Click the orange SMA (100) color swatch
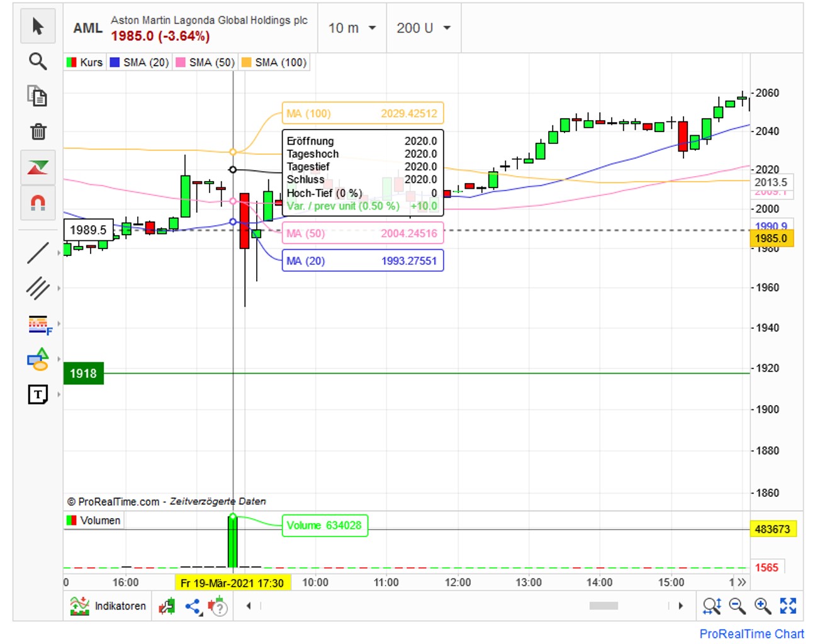This screenshot has width=815, height=644. click(247, 62)
